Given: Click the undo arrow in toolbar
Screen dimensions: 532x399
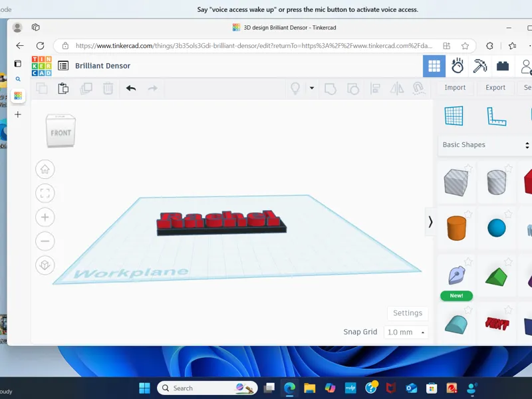Looking at the screenshot, I should [131, 88].
